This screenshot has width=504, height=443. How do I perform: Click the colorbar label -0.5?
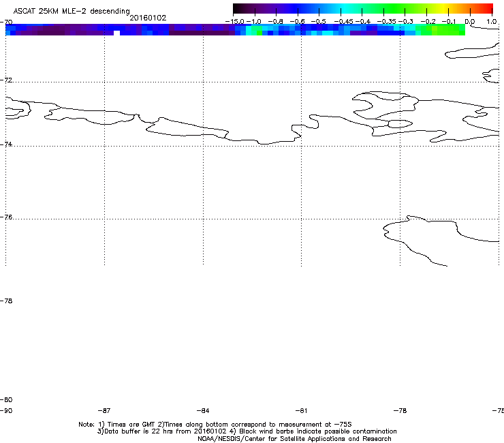tap(319, 22)
